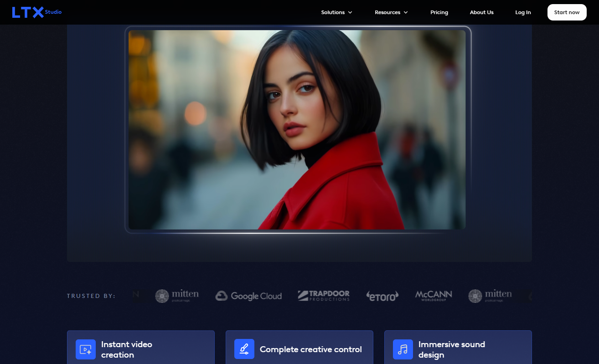
Task: Click the Complete creative control card title
Action: coord(310,349)
